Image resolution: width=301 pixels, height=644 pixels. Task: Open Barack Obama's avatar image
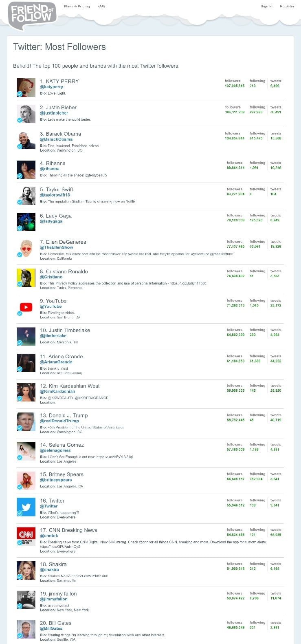(x=26, y=140)
